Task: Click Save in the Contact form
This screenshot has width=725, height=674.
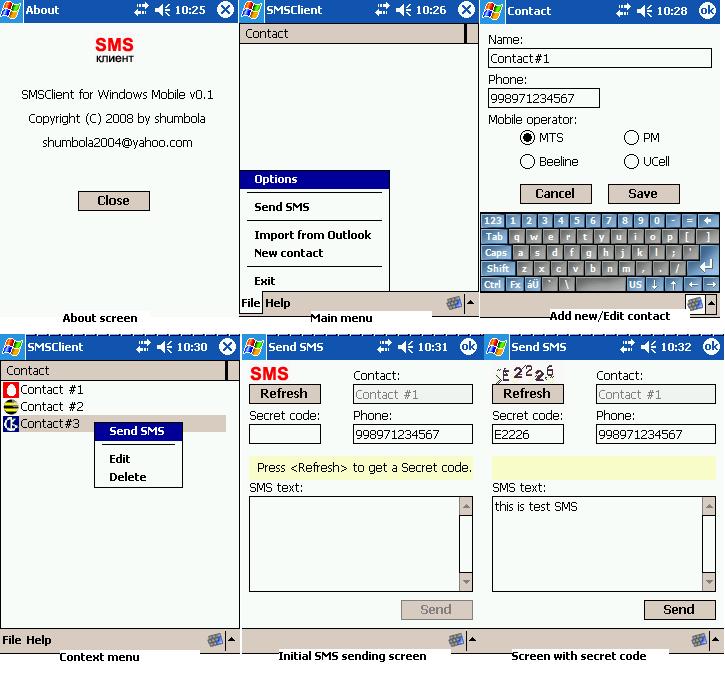Action: pos(644,194)
